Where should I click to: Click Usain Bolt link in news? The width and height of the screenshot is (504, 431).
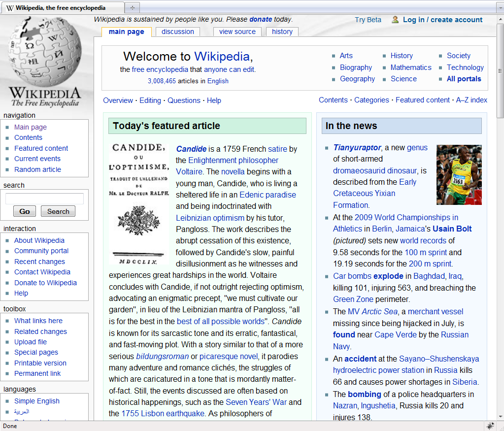(x=452, y=229)
